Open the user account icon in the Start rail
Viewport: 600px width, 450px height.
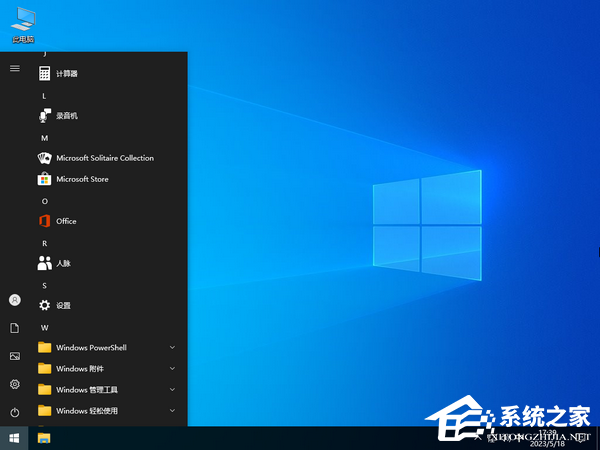(x=15, y=300)
